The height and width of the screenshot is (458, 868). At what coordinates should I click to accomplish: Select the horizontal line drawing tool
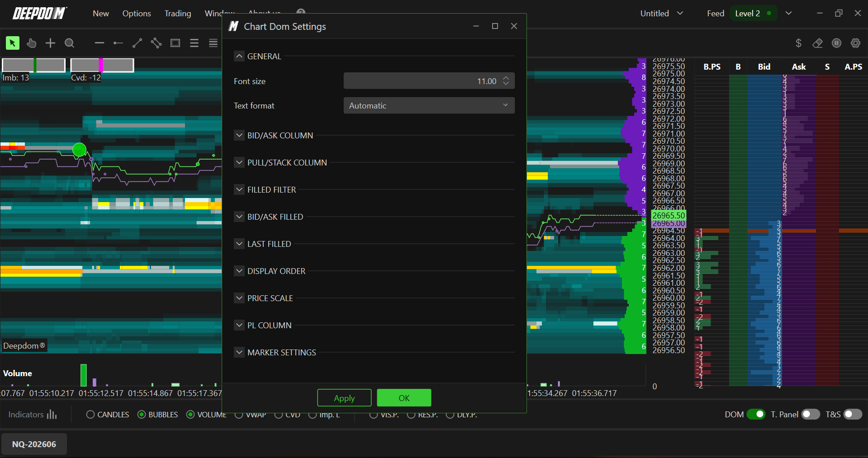(x=100, y=43)
